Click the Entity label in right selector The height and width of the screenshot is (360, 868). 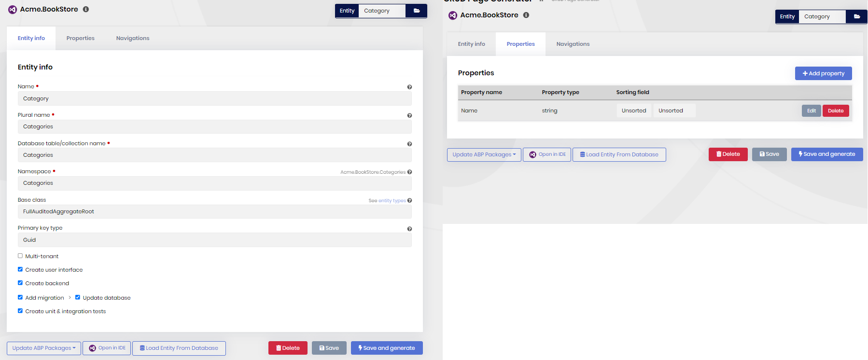pos(787,16)
